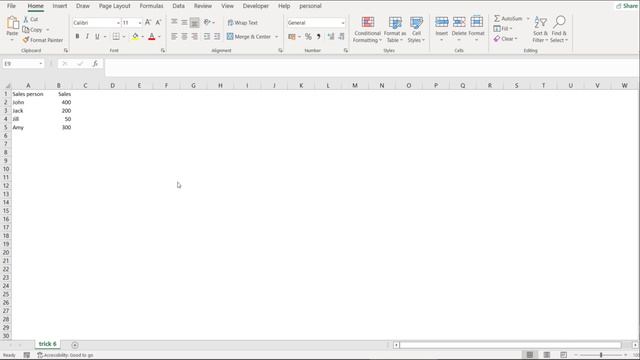Toggle Align Left
Screen dimensions: 640x360
pos(174,37)
